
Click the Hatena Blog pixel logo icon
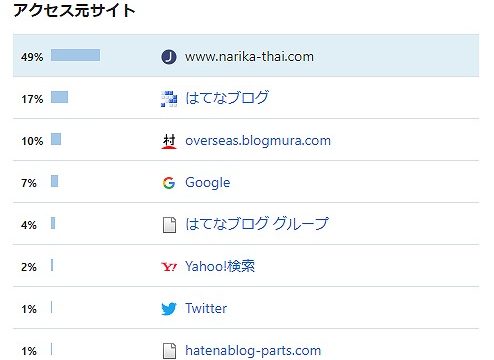(x=169, y=99)
